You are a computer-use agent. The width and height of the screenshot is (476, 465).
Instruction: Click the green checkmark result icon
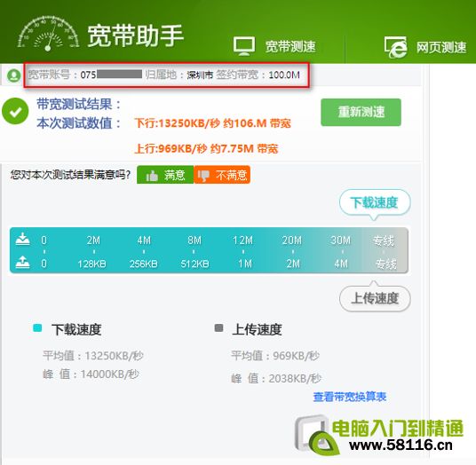15,111
